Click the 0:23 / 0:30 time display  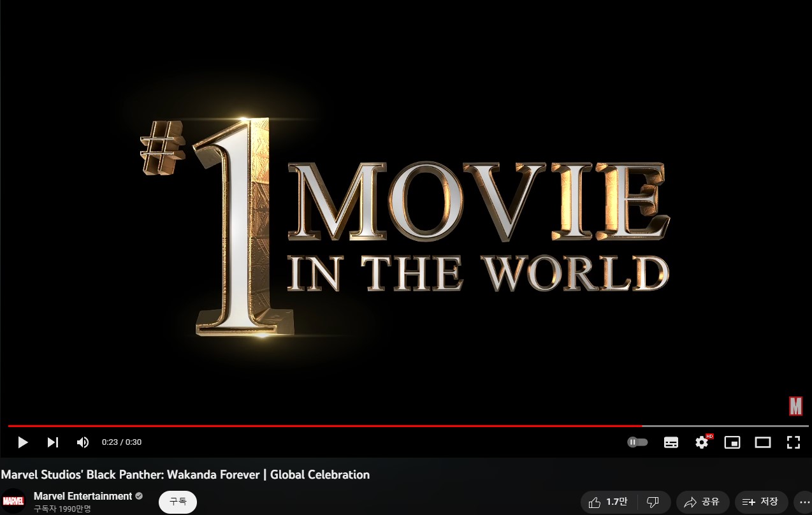point(122,442)
